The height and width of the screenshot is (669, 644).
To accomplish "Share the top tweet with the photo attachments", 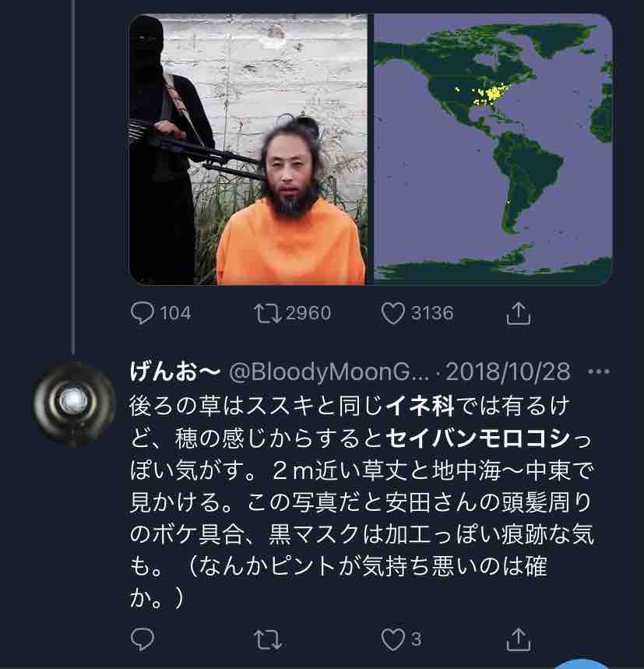I will tap(518, 313).
